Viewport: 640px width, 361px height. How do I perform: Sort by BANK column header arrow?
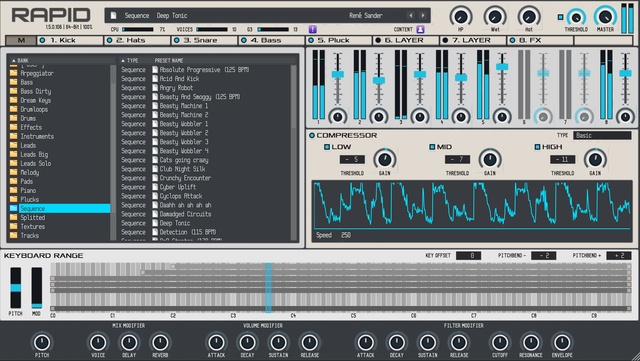click(x=13, y=60)
